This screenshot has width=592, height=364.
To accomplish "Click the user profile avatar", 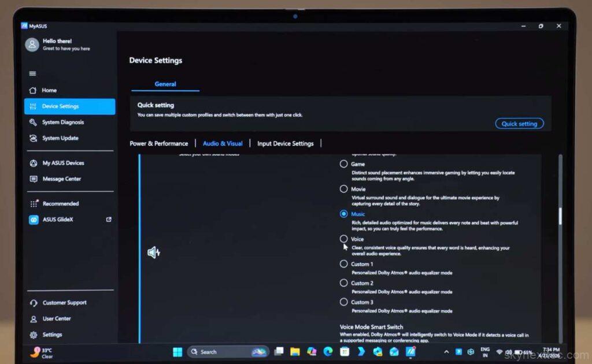I will [32, 44].
